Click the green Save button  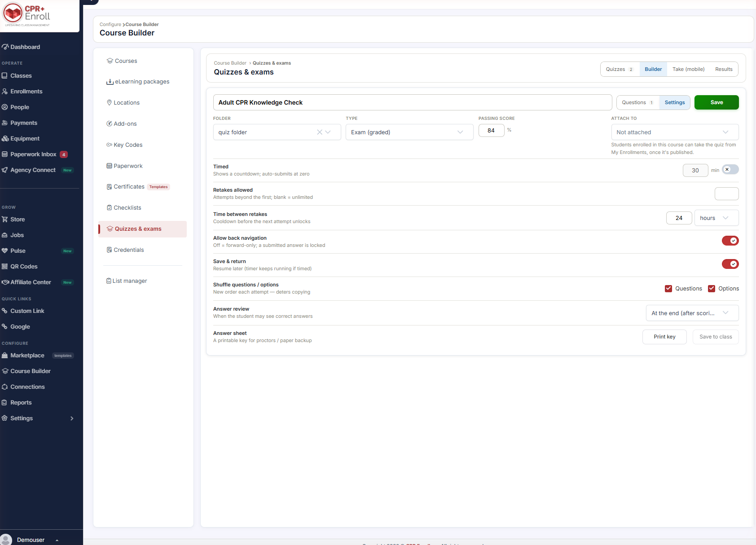click(x=716, y=102)
